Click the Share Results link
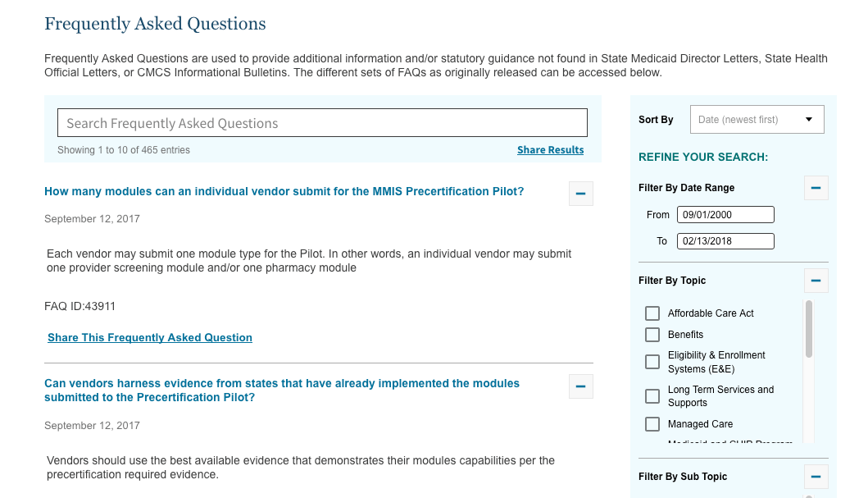Viewport: 868px width, 498px height. tap(550, 149)
